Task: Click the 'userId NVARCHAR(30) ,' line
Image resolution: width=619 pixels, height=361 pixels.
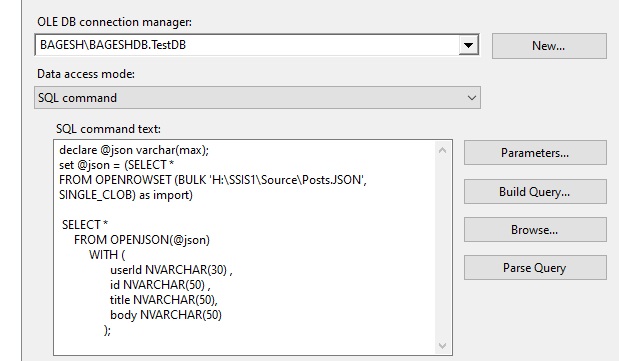Action: point(171,270)
